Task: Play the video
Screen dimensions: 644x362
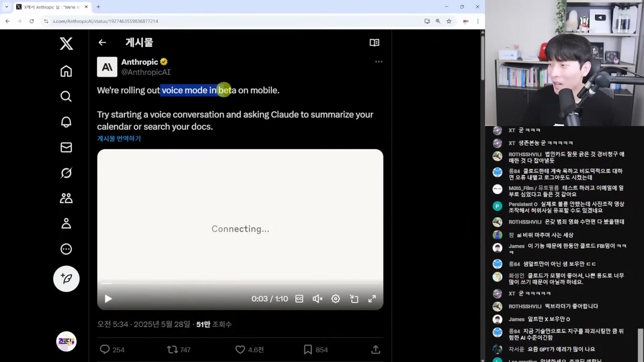Action: [108, 299]
